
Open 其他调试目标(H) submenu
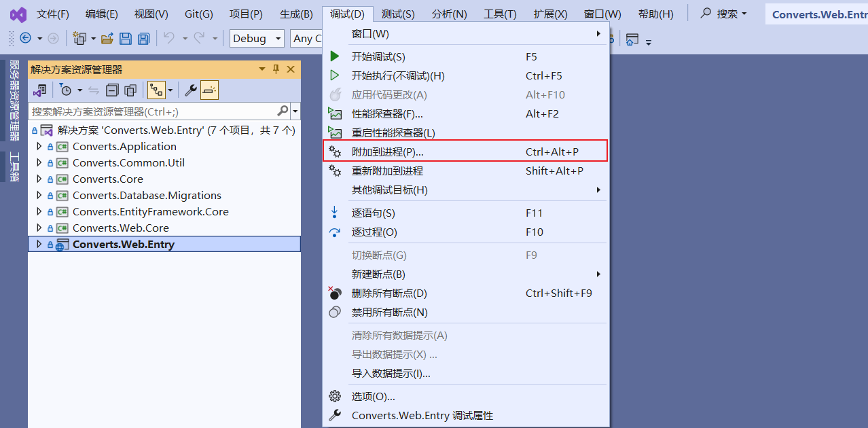pyautogui.click(x=466, y=190)
